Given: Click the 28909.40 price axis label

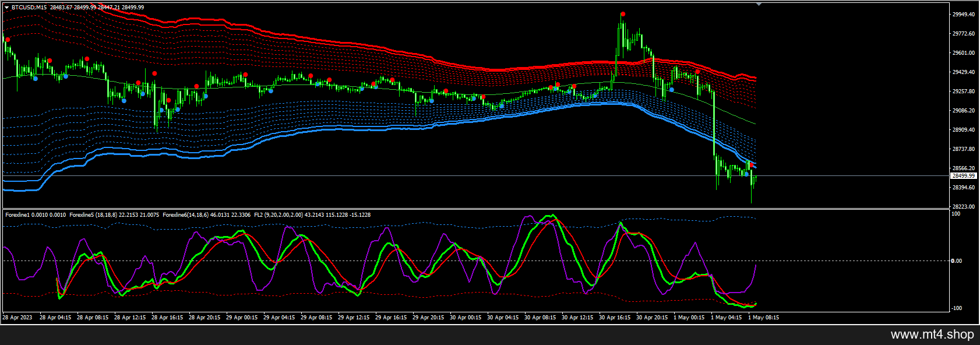Looking at the screenshot, I should click(x=964, y=130).
